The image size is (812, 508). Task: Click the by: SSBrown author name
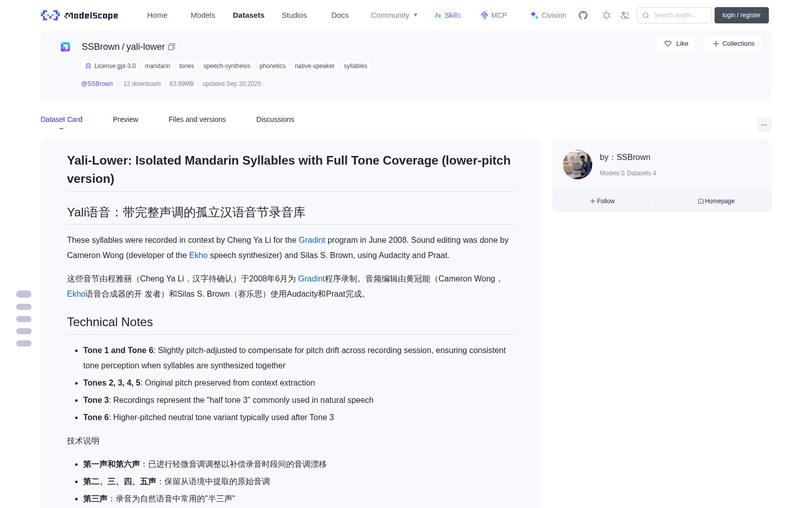click(625, 157)
